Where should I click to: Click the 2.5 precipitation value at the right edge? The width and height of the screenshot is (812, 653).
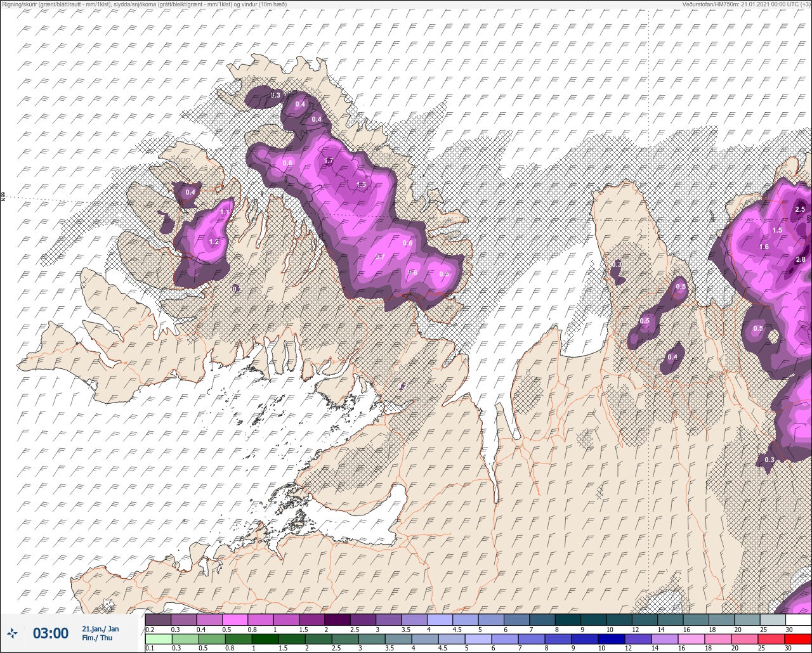(x=800, y=209)
